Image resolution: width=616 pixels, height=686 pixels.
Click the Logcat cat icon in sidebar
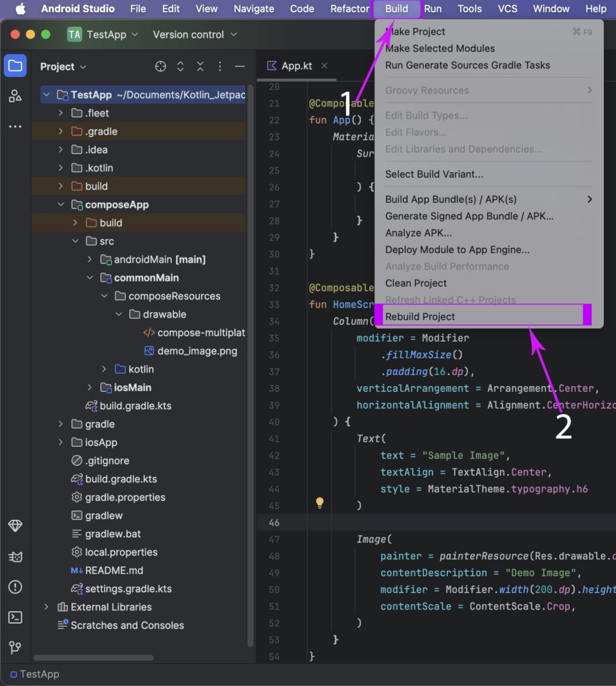click(15, 557)
